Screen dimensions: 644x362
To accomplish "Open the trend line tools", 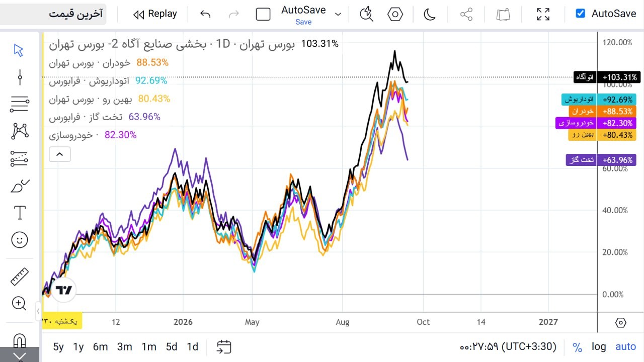I will (x=19, y=104).
